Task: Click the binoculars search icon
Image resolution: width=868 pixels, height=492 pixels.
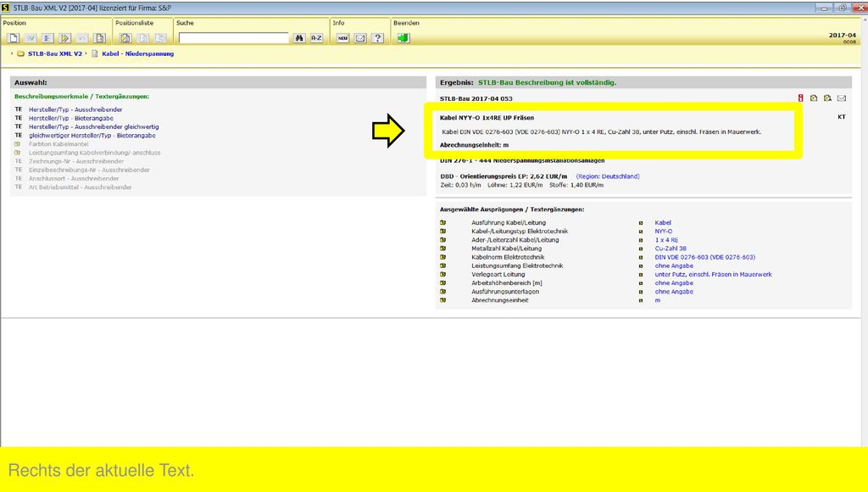Action: point(299,37)
